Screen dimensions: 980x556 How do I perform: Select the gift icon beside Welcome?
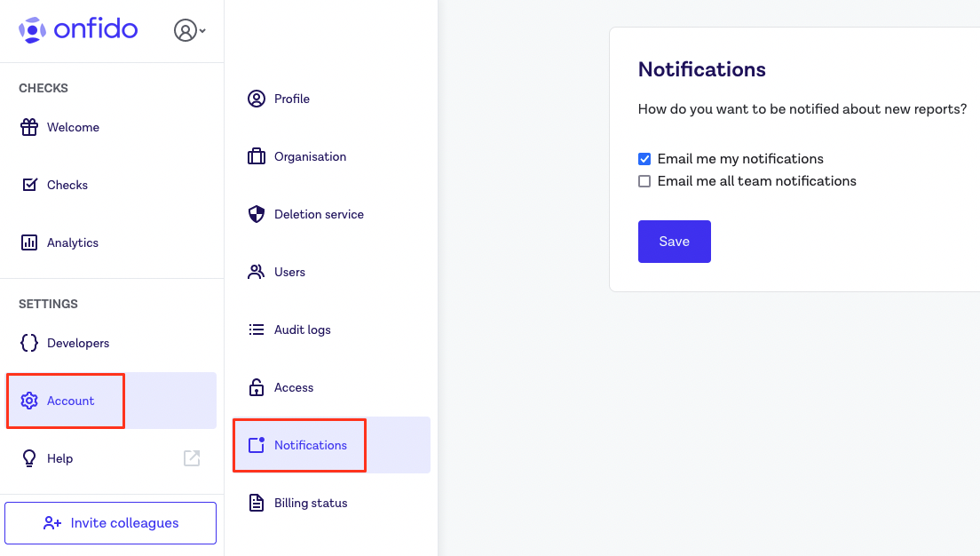coord(28,127)
